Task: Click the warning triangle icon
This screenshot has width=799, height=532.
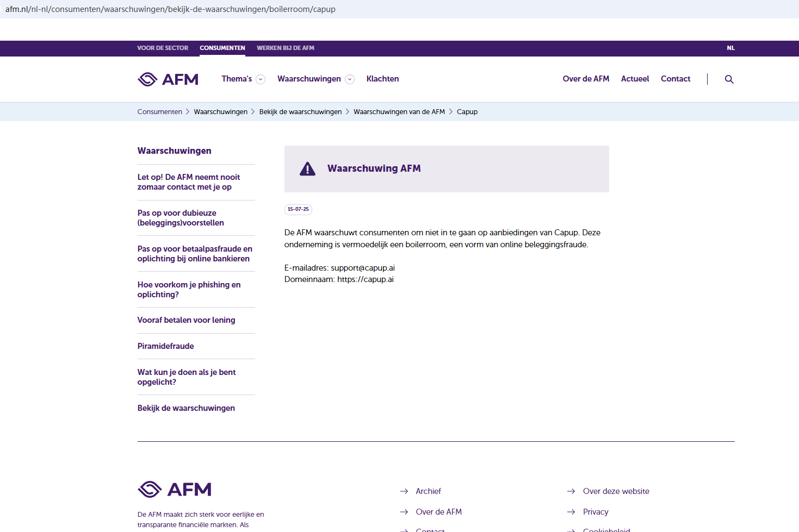Action: coord(307,169)
